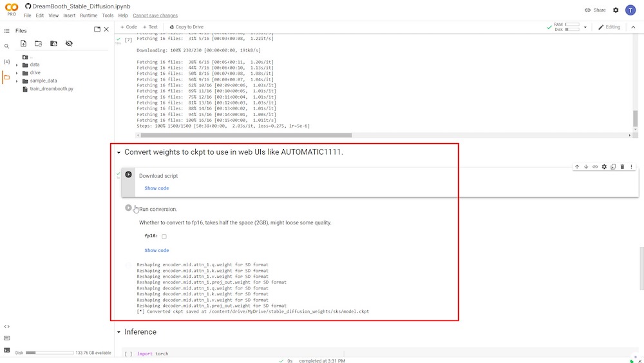Open the Tools menu
This screenshot has width=644, height=363.
pyautogui.click(x=108, y=15)
